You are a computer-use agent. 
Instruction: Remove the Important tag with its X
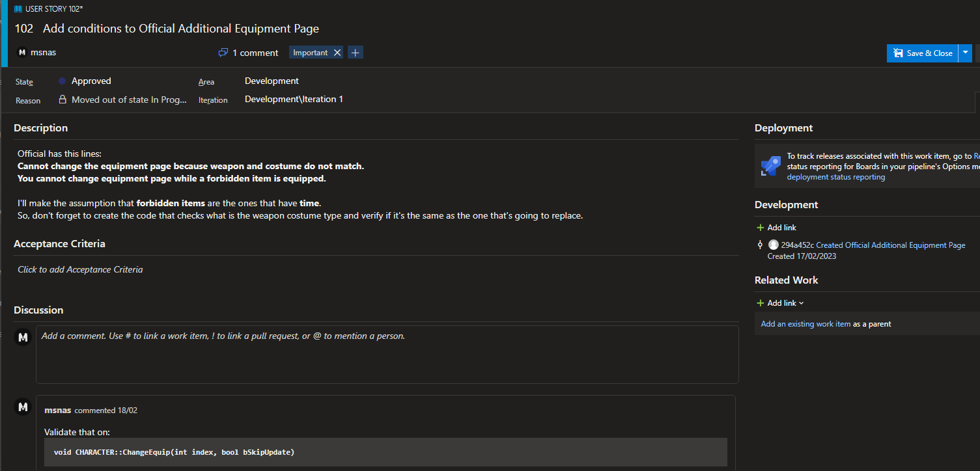[337, 53]
